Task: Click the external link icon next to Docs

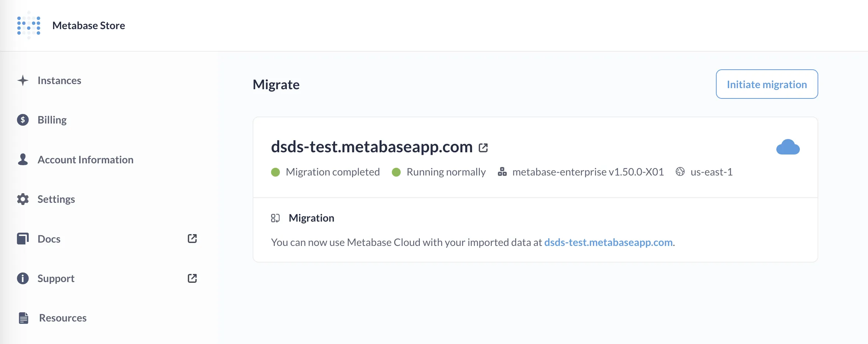Action: coord(192,239)
